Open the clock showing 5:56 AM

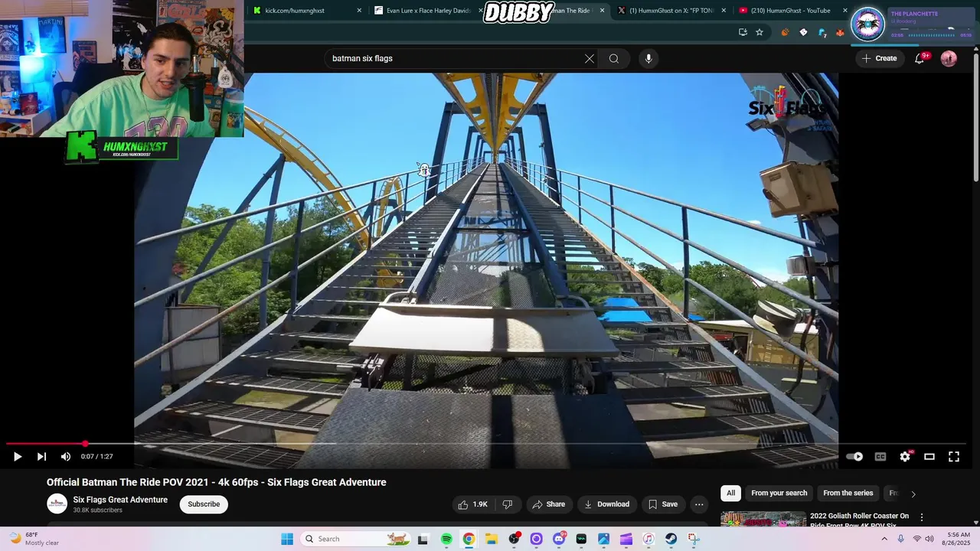coord(959,539)
